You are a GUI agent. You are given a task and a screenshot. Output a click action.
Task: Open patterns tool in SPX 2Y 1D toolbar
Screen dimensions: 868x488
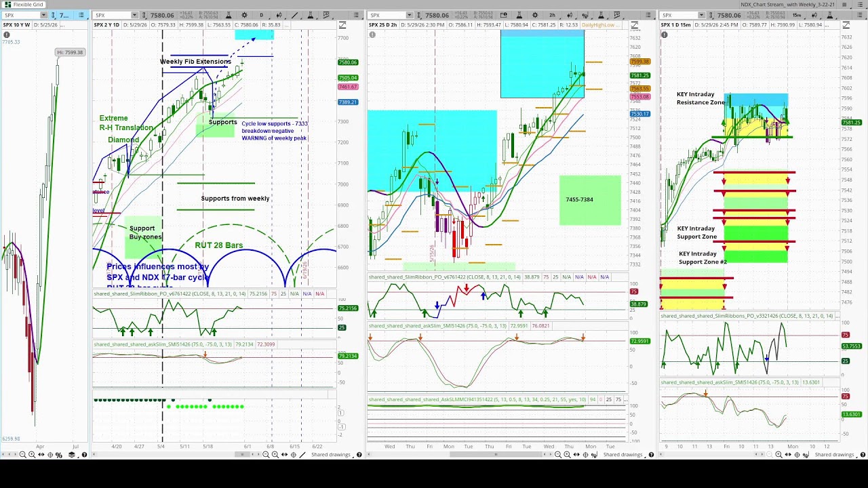(x=326, y=15)
